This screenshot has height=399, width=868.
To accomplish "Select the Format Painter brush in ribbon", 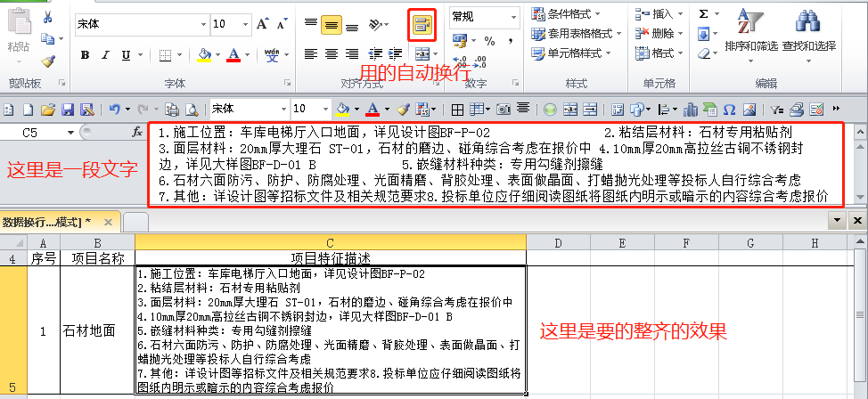I will click(x=48, y=61).
